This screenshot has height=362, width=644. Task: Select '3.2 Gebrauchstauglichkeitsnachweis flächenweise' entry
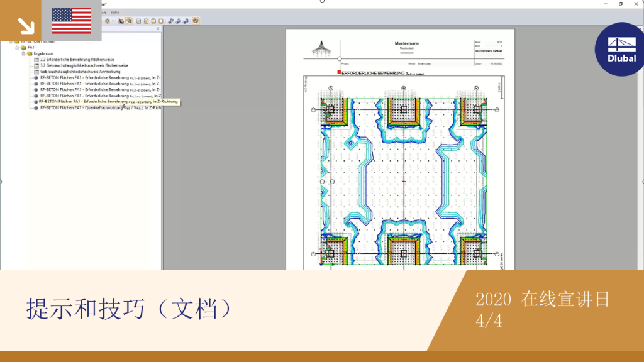click(x=84, y=65)
